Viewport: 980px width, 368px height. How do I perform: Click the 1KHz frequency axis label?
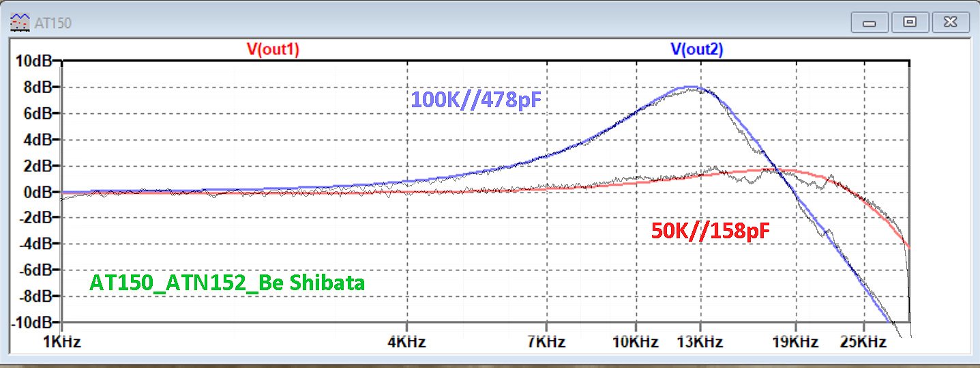(61, 341)
